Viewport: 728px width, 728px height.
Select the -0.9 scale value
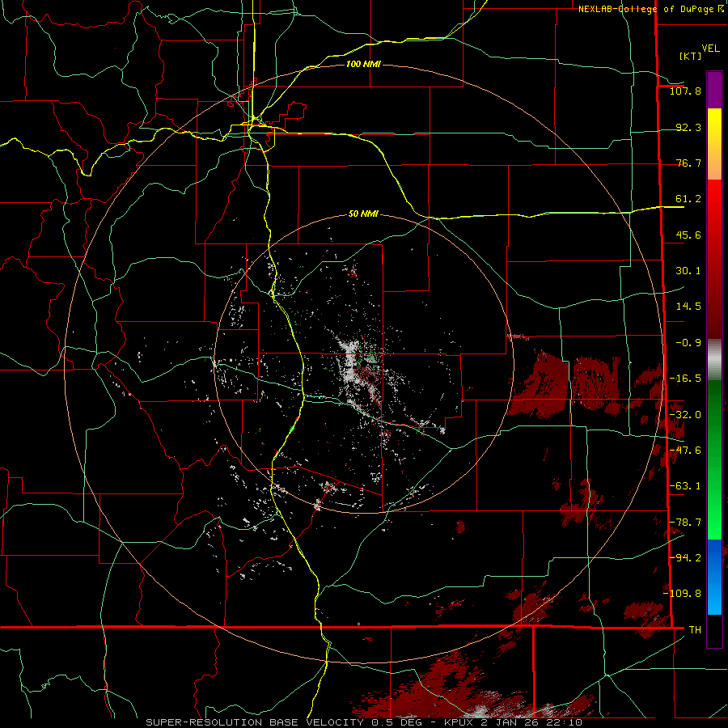[688, 343]
